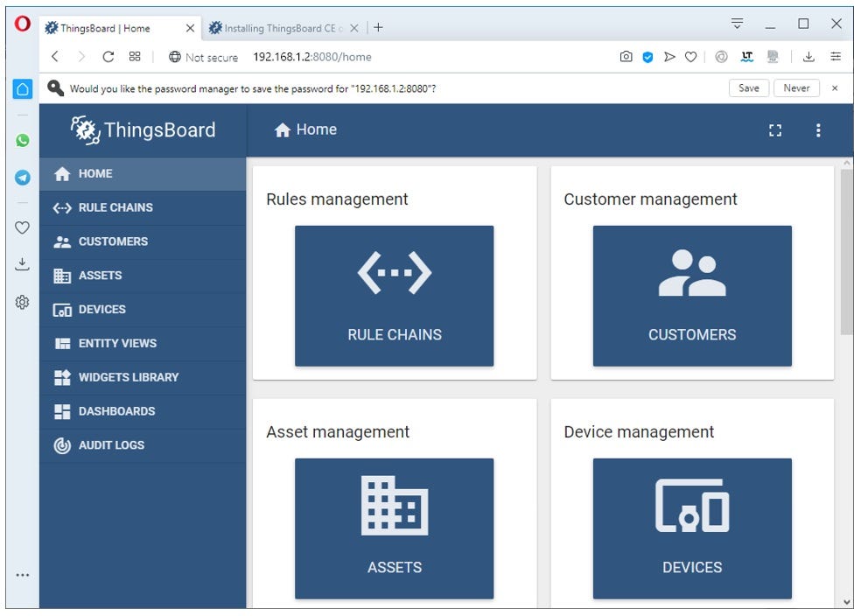
Task: Click the Asset management heading
Action: point(338,432)
